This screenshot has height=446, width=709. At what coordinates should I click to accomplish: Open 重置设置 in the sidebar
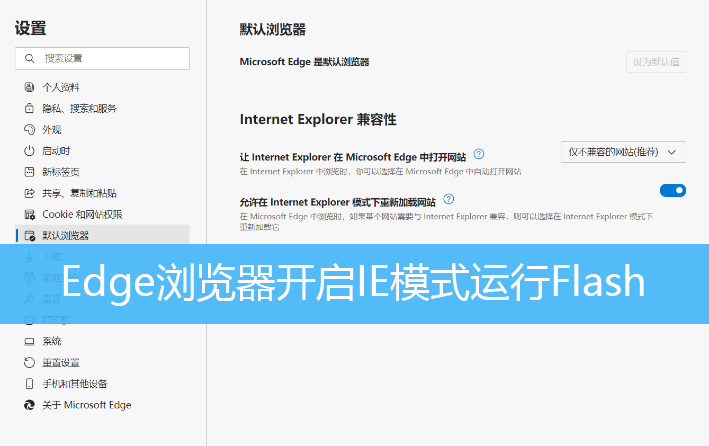60,362
